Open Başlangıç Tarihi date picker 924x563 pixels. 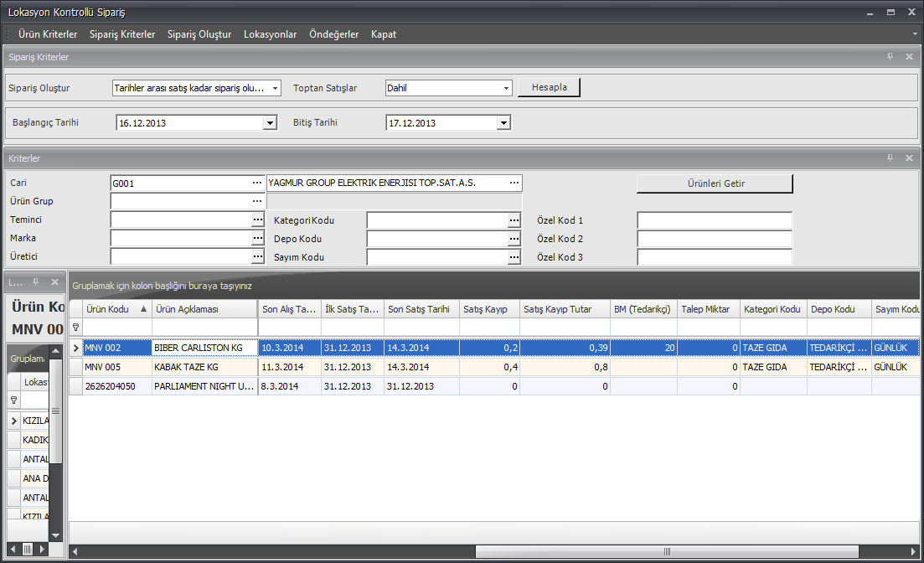pyautogui.click(x=270, y=123)
